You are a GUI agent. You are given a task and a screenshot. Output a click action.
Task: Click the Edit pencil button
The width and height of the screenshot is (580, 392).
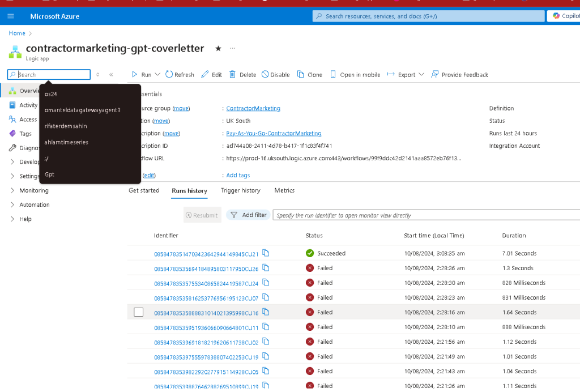212,74
